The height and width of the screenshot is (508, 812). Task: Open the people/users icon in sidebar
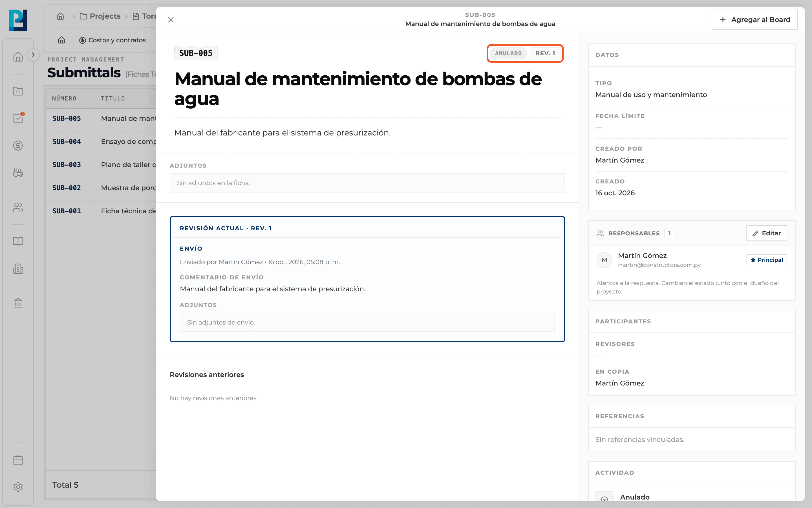pos(18,207)
